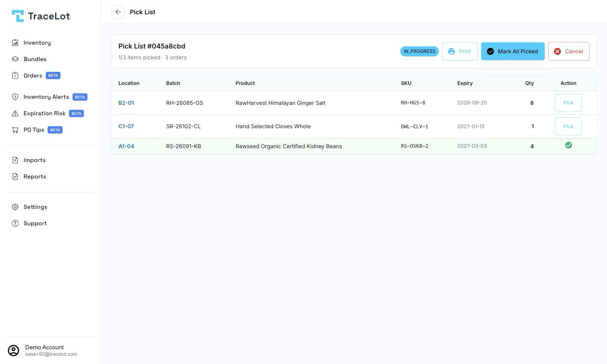Click the Pick List #045a8cbd title
607x364 pixels.
pyautogui.click(x=152, y=46)
